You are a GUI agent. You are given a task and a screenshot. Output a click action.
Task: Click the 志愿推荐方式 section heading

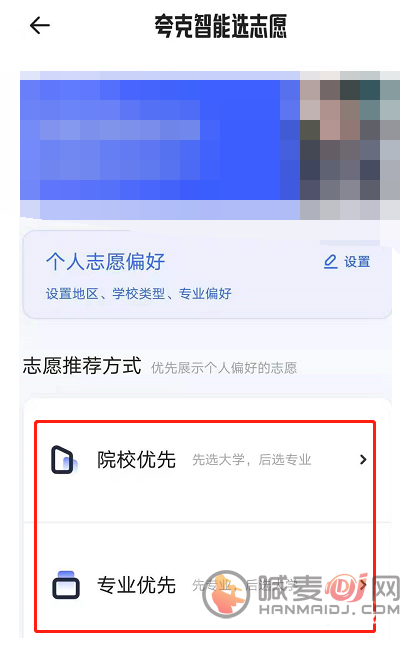(82, 366)
